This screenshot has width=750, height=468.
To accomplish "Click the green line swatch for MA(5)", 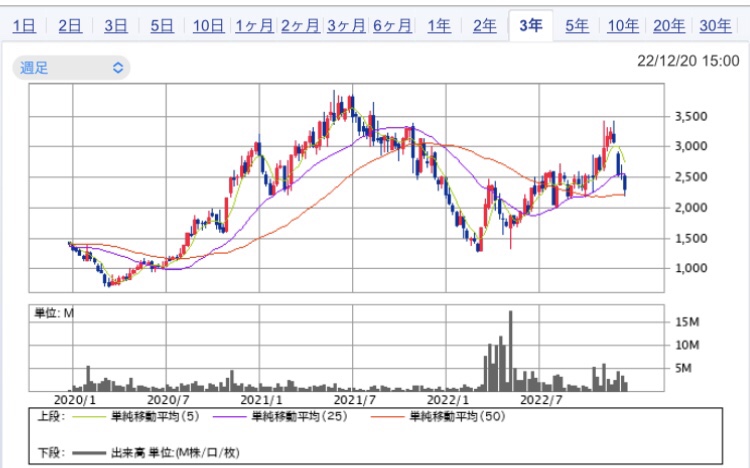I will coord(89,417).
